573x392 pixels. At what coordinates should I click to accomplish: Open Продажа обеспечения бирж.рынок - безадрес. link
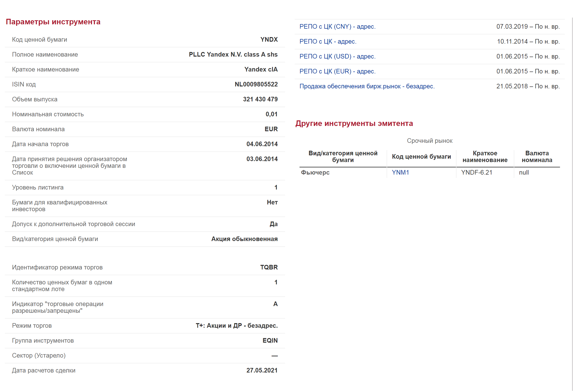pyautogui.click(x=367, y=86)
